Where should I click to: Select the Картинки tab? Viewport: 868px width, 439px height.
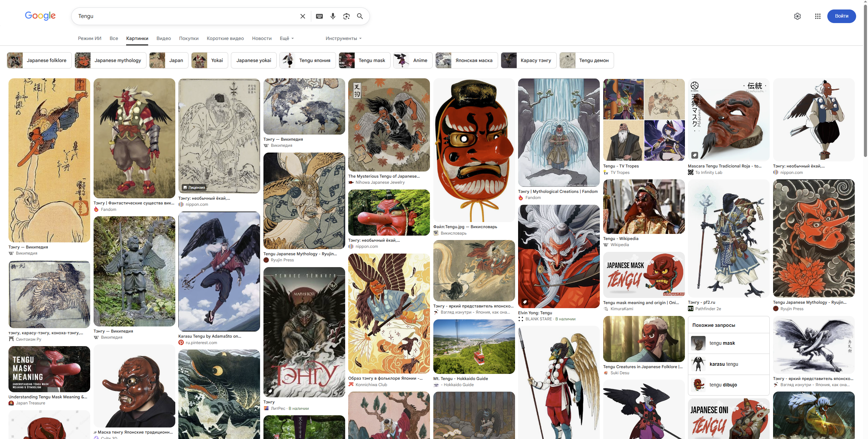(x=137, y=38)
